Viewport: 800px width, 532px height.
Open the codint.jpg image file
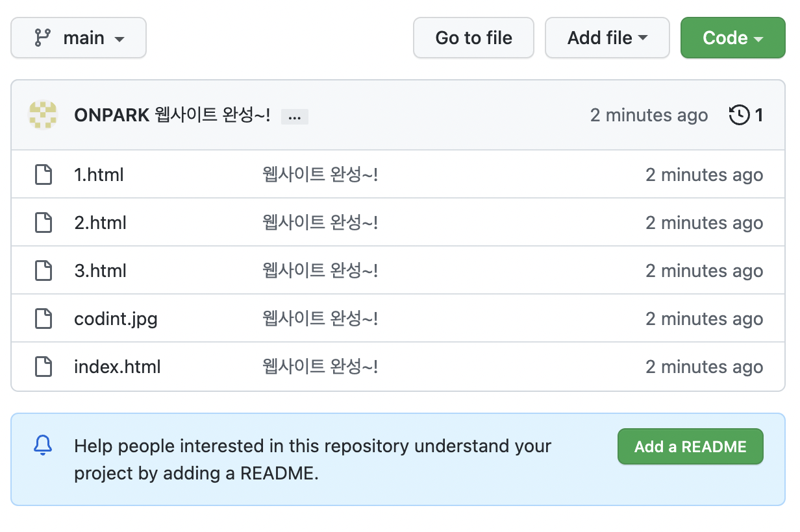pyautogui.click(x=116, y=319)
